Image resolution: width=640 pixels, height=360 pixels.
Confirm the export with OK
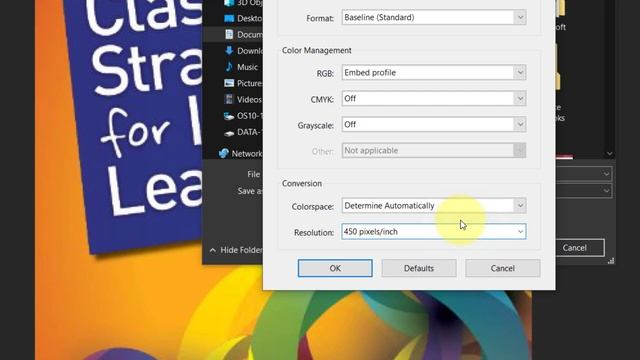coord(335,268)
